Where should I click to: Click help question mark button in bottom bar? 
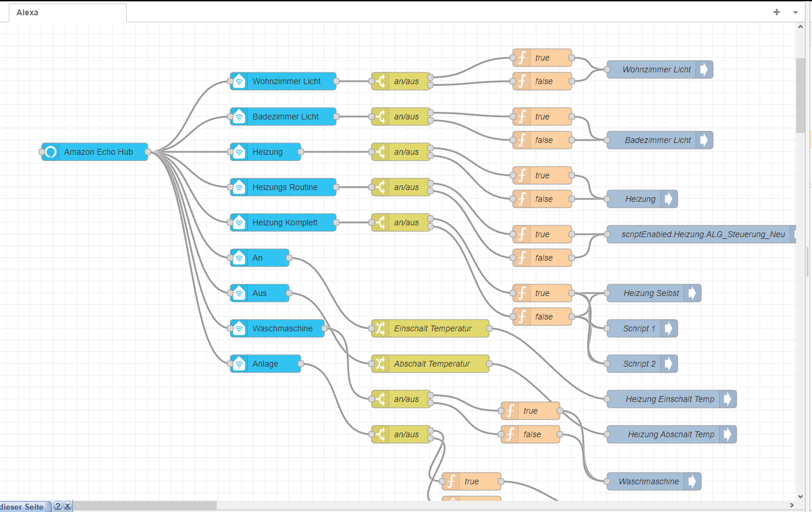point(58,506)
